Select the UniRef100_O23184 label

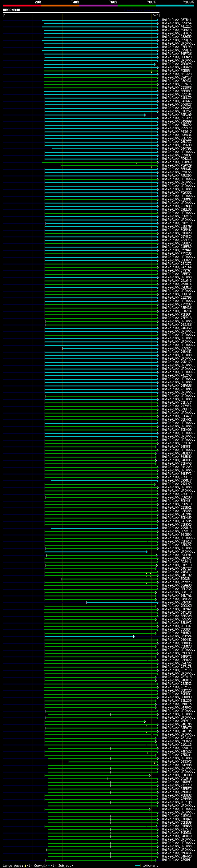pos(177,94)
